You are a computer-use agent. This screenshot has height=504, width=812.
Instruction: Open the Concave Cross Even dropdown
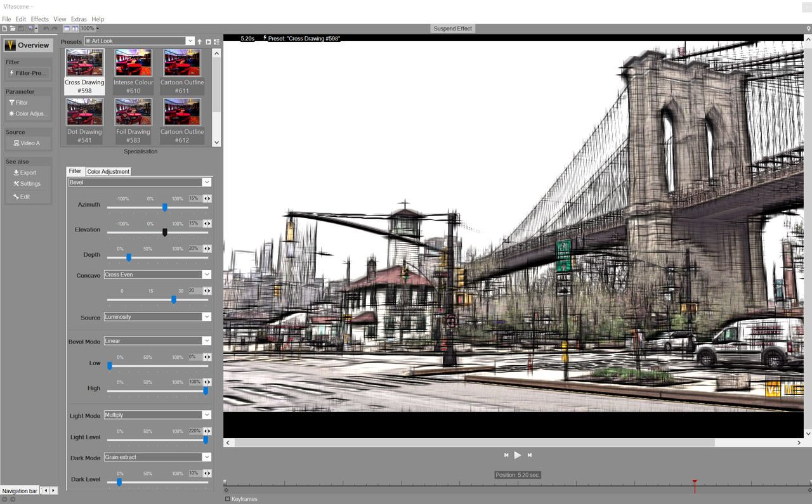206,275
